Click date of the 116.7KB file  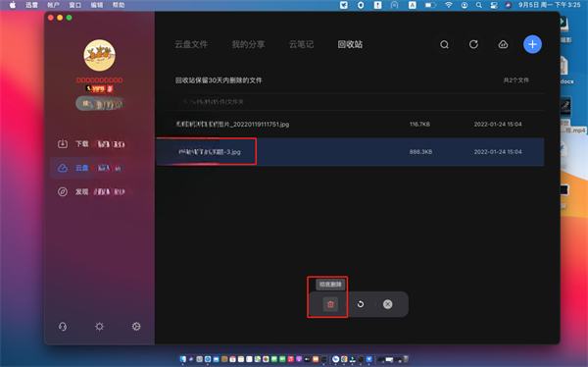(x=498, y=125)
